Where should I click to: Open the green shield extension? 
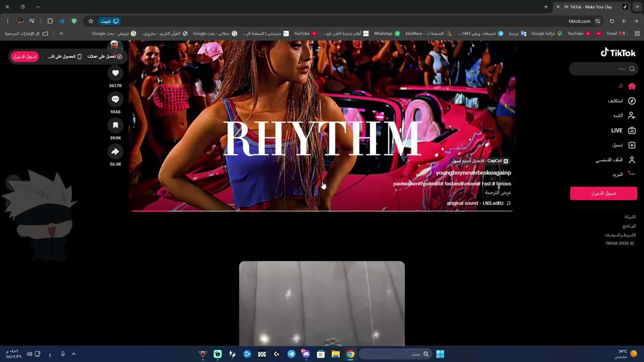click(x=74, y=21)
